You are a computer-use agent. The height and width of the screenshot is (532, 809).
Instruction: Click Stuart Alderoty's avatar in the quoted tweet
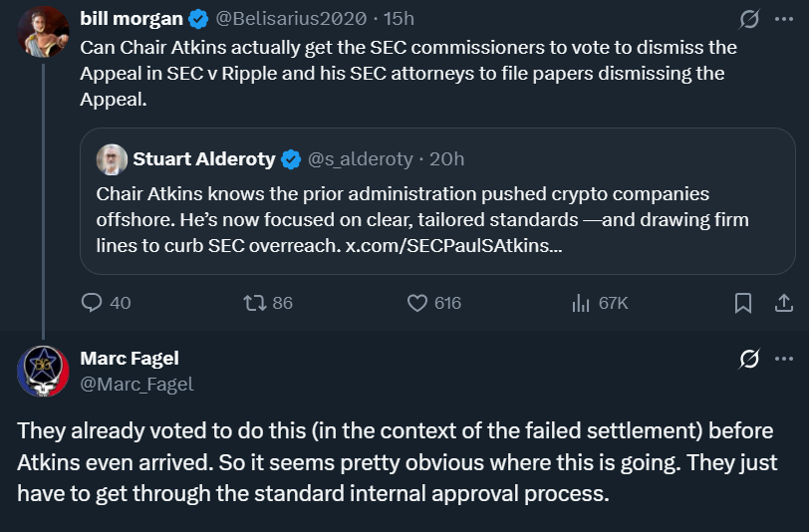(112, 159)
